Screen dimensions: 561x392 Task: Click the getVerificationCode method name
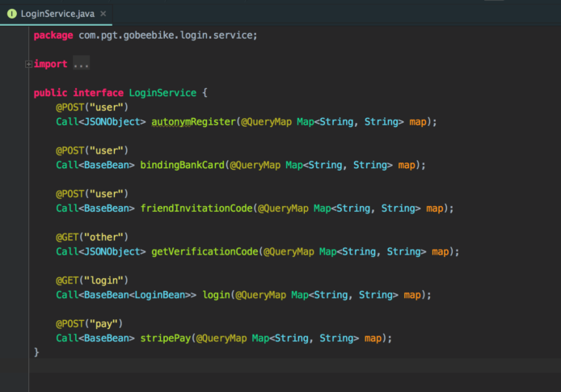click(x=205, y=251)
